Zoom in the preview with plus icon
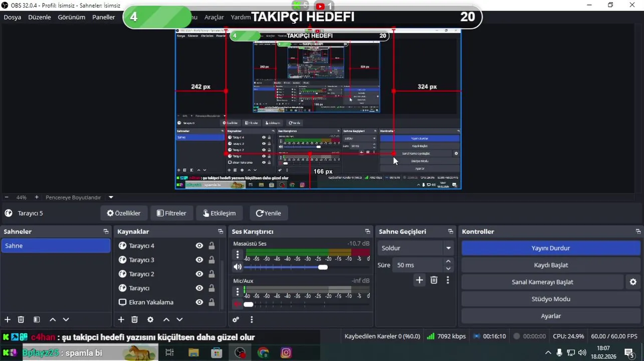 click(37, 198)
